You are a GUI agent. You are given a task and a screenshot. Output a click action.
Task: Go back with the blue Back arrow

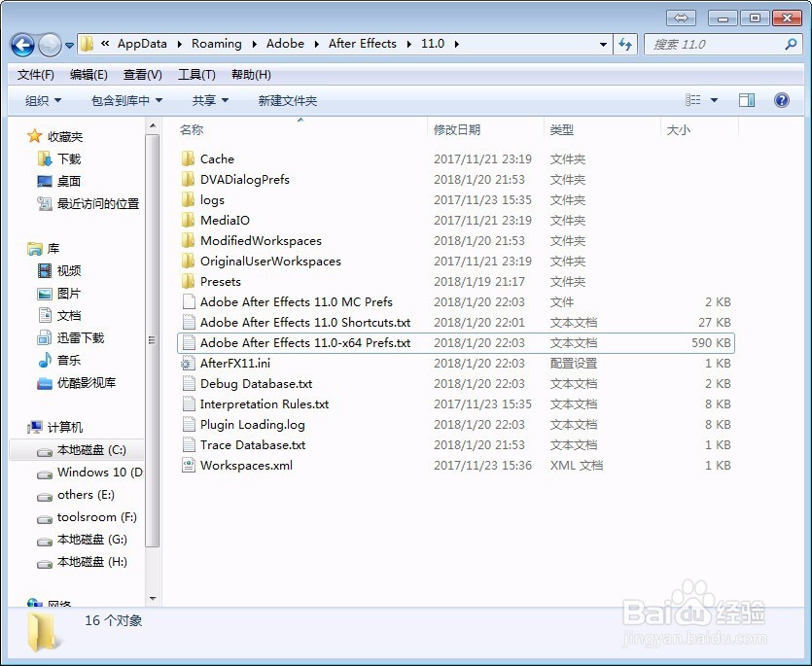(x=22, y=45)
